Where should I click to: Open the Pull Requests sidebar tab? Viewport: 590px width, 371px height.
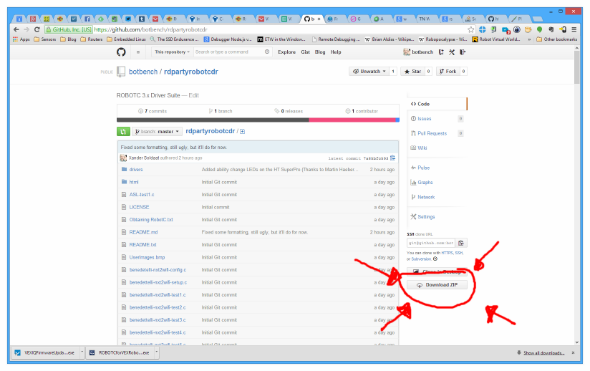click(x=432, y=133)
